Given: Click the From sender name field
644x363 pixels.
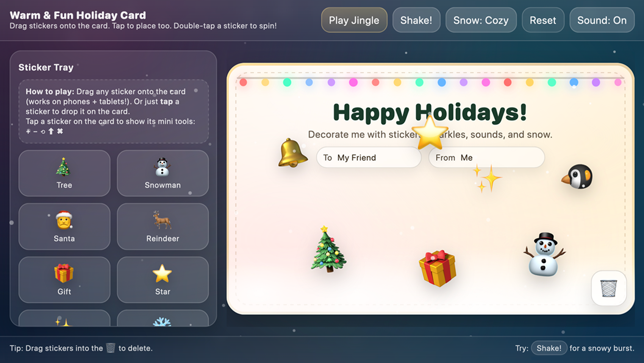Looking at the screenshot, I should (x=487, y=157).
